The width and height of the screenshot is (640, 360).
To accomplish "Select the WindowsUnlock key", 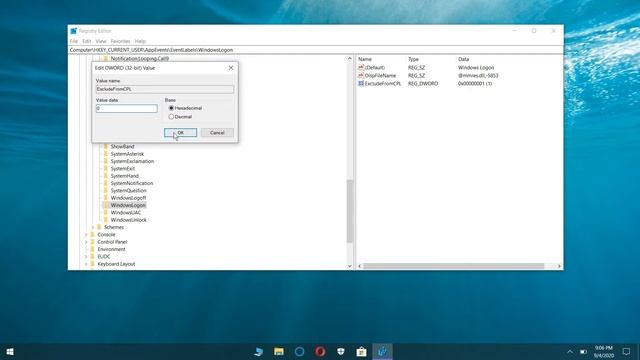I will click(129, 220).
